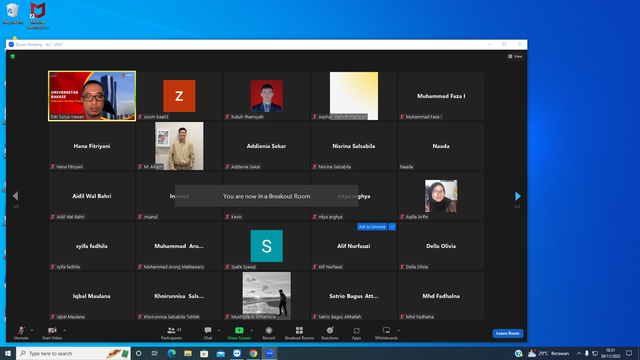Go to previous gallery page arrow
This screenshot has width=640, height=360.
click(x=16, y=196)
